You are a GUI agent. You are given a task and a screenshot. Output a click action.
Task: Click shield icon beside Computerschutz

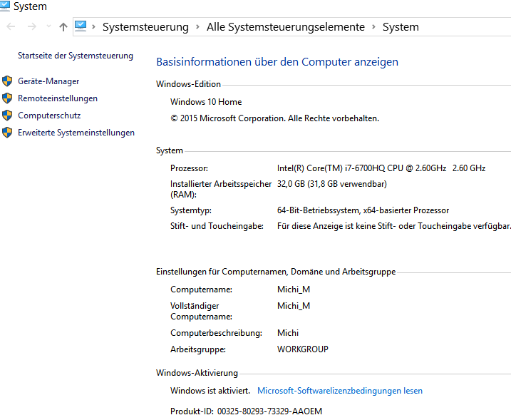[x=7, y=116]
